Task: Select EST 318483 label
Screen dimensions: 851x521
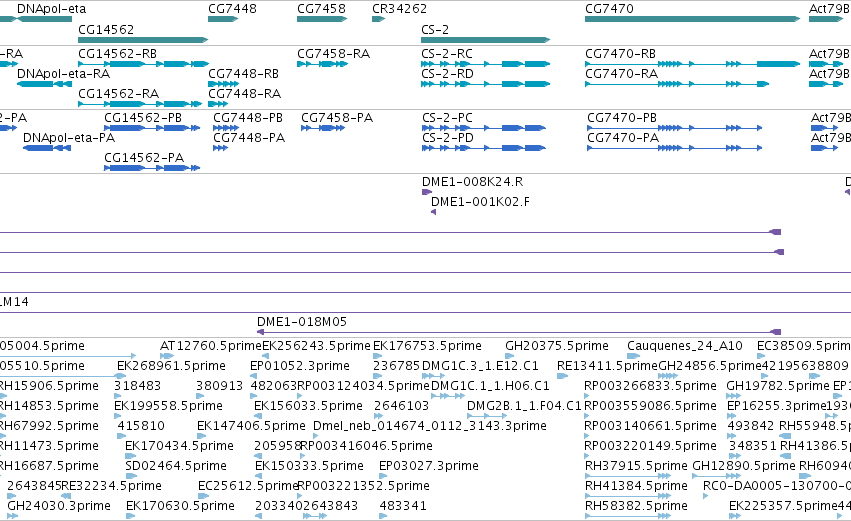Action: pos(137,386)
